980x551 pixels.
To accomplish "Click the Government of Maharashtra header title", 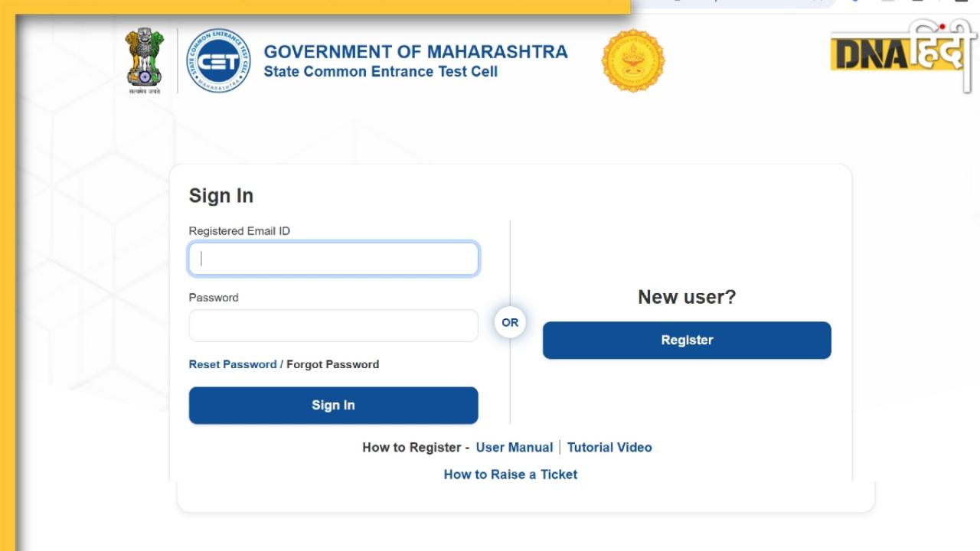I will 416,52.
